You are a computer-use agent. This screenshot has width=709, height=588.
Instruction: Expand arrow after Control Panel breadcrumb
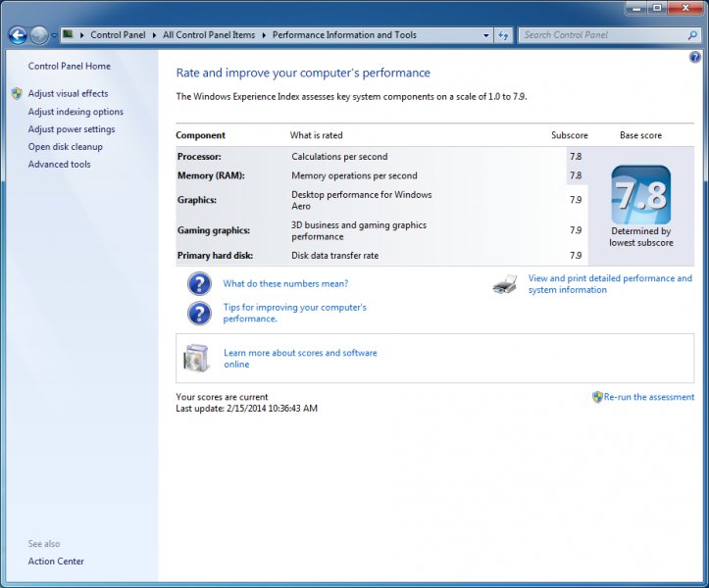click(x=154, y=35)
